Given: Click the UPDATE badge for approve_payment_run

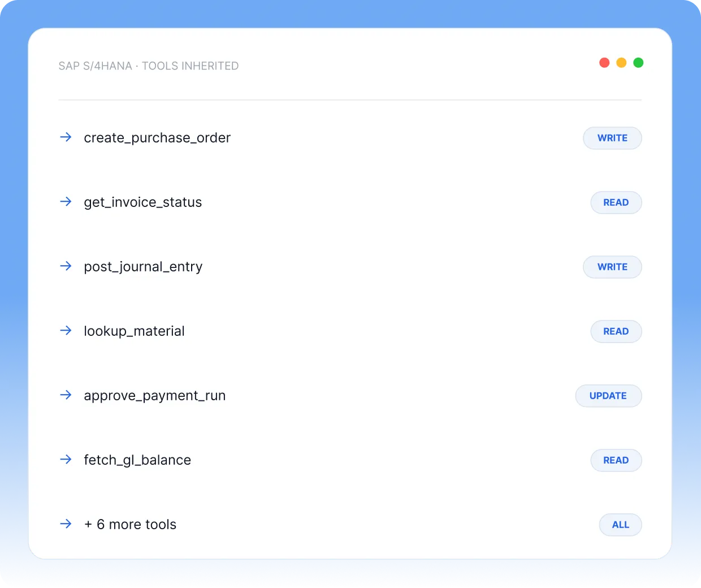Looking at the screenshot, I should tap(608, 396).
